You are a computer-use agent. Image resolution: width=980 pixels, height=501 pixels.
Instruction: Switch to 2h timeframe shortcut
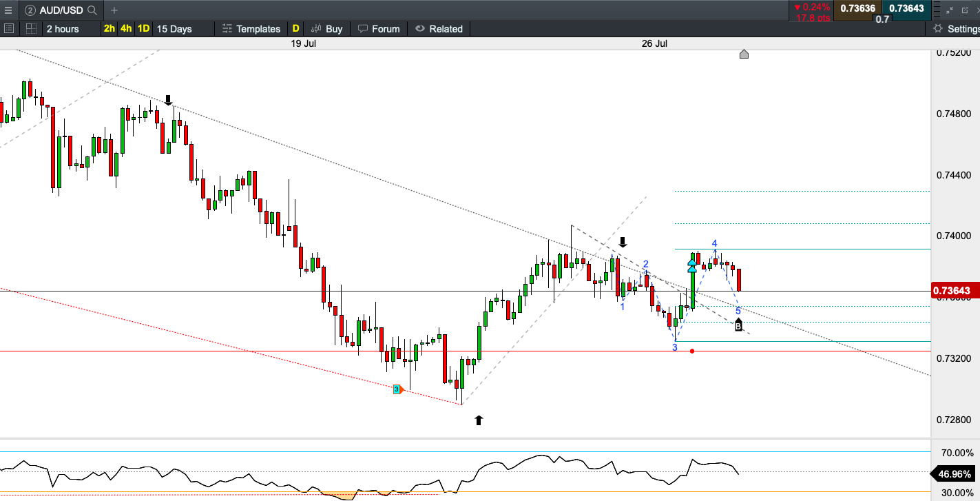[110, 28]
